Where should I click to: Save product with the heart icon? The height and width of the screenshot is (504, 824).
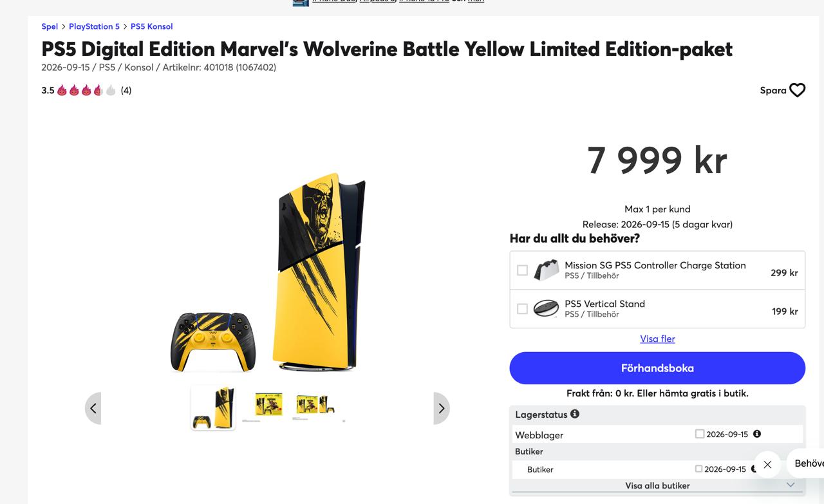click(797, 90)
